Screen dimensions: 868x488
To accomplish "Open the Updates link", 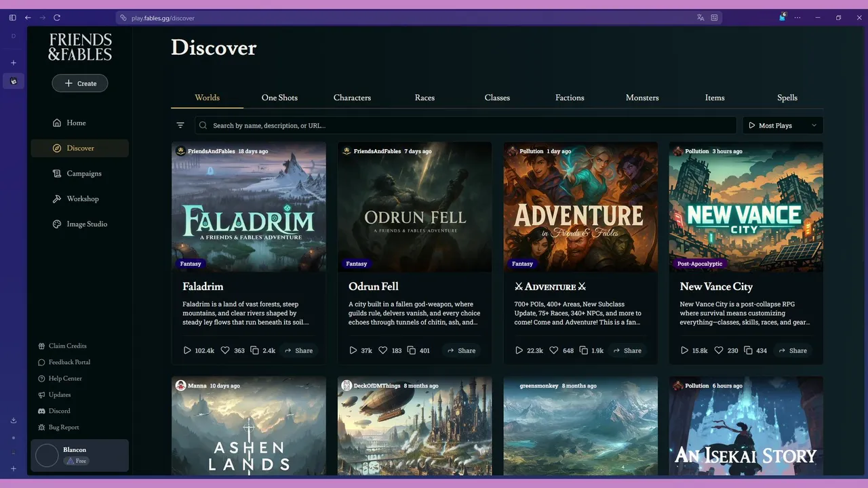I will 54,394.
